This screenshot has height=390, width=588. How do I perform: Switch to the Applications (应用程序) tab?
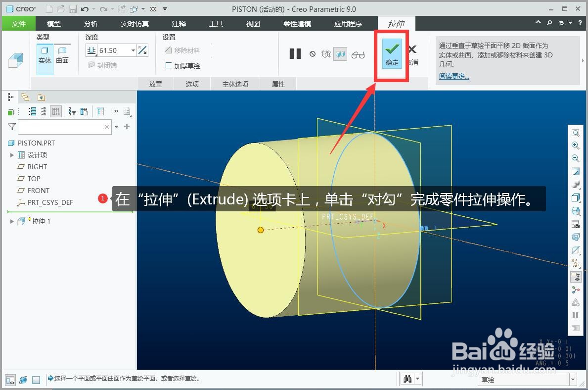pyautogui.click(x=348, y=24)
